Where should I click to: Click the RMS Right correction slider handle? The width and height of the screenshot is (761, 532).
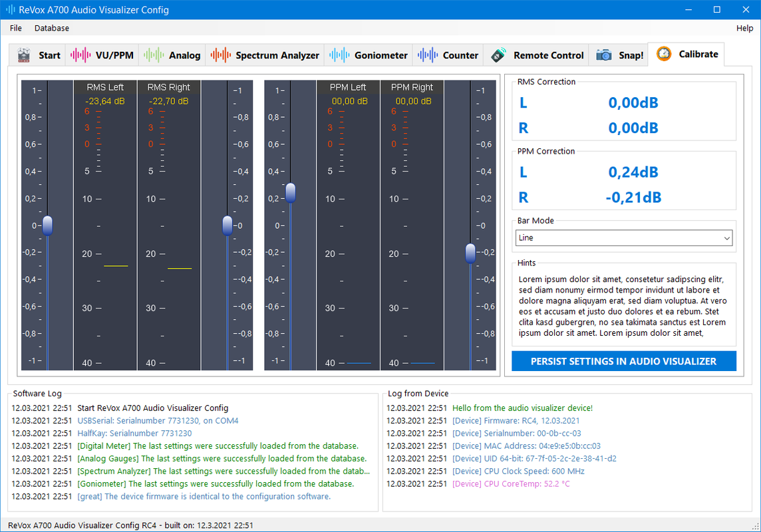click(227, 226)
